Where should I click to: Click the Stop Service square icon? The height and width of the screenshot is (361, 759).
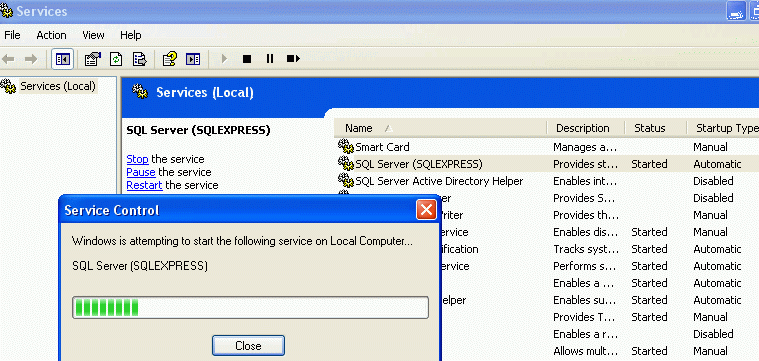(247, 59)
